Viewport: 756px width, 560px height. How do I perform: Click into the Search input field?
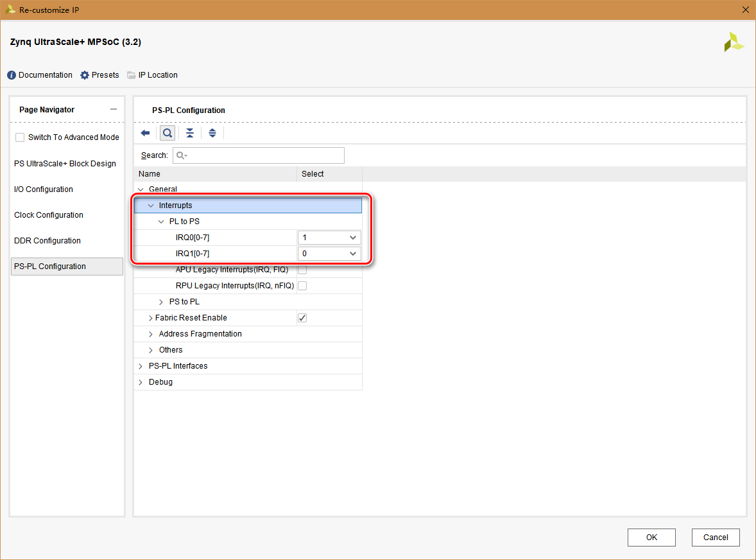click(x=259, y=155)
